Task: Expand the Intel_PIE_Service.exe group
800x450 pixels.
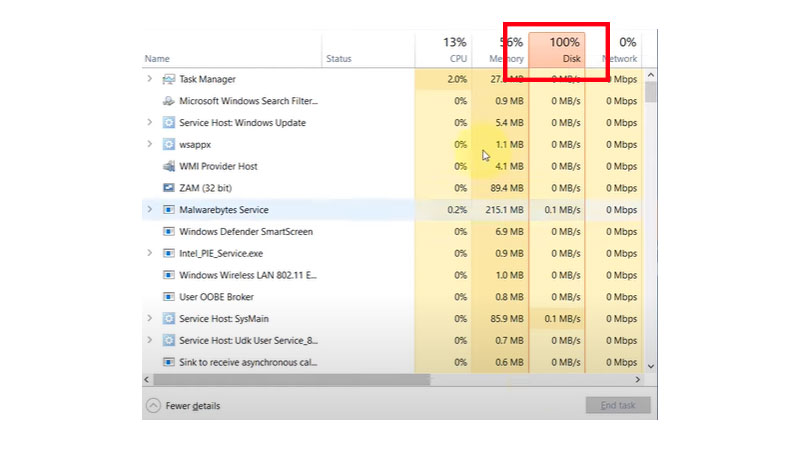Action: click(x=149, y=253)
